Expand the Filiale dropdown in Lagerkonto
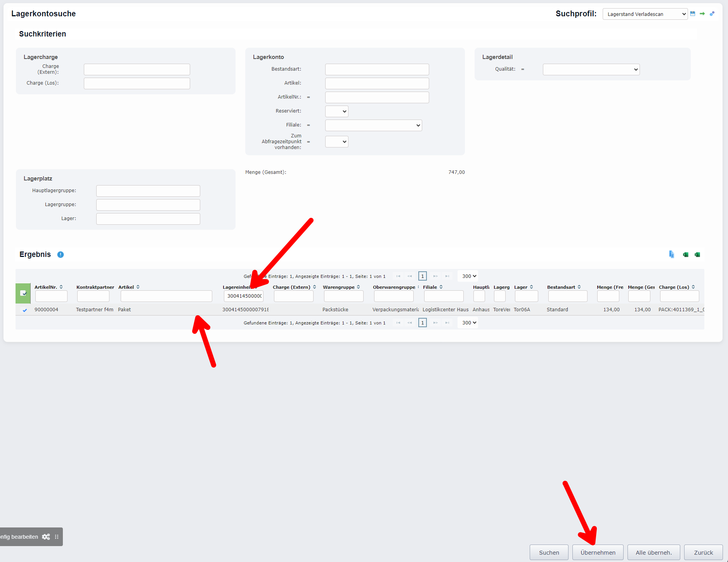728x562 pixels. 373,125
